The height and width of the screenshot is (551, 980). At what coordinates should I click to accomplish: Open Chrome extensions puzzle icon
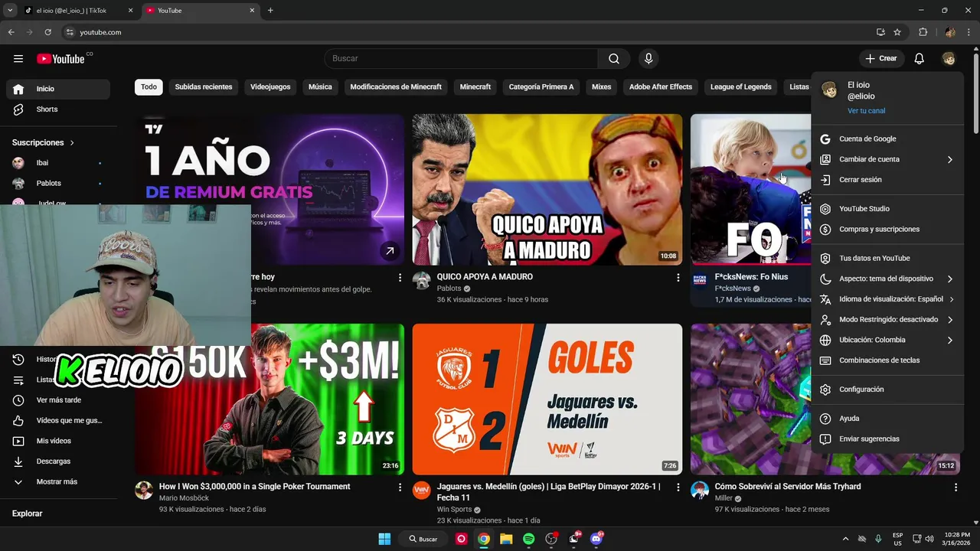923,32
